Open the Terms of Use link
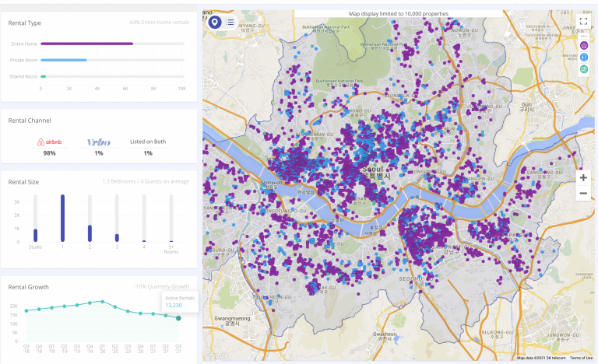 [x=581, y=357]
